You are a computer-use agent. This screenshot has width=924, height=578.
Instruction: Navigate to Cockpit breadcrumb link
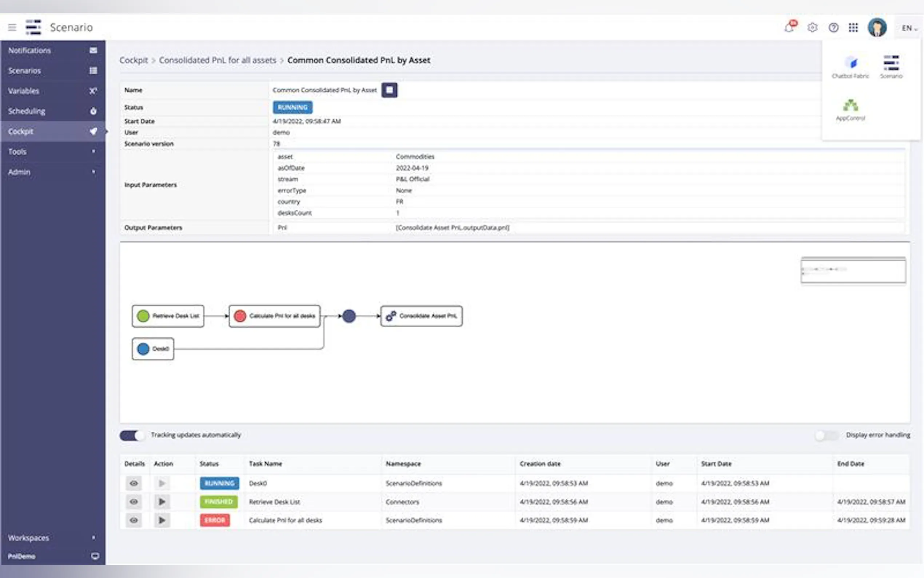[133, 60]
